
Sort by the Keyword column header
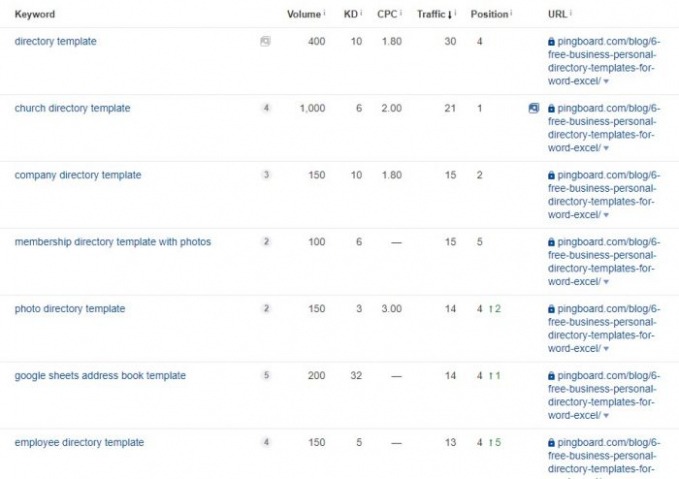tap(35, 14)
